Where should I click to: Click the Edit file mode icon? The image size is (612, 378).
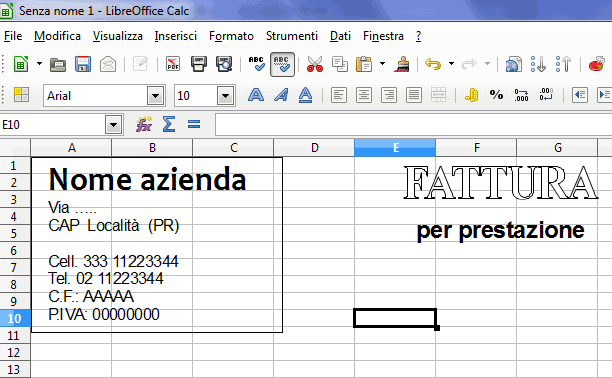(x=140, y=64)
